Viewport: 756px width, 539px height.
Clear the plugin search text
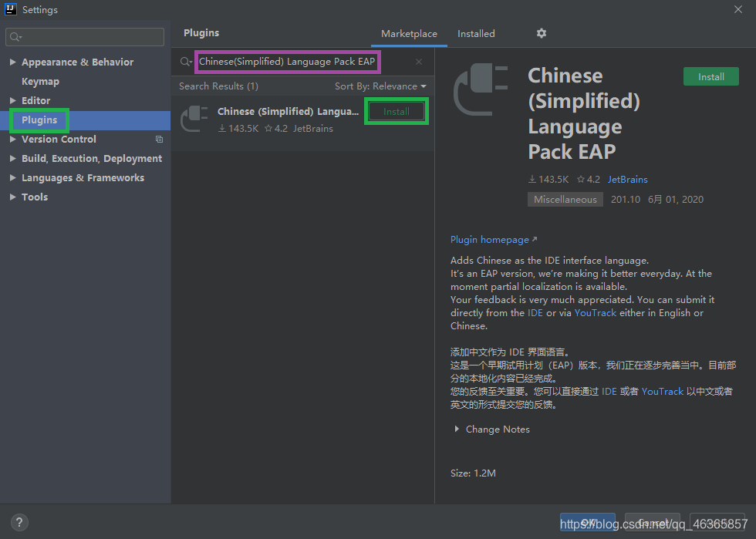click(418, 62)
